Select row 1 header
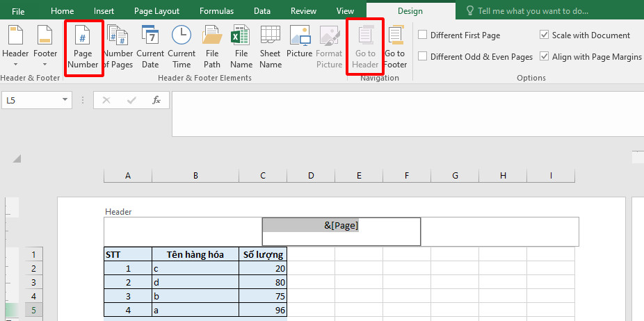Image resolution: width=644 pixels, height=321 pixels. pyautogui.click(x=33, y=254)
